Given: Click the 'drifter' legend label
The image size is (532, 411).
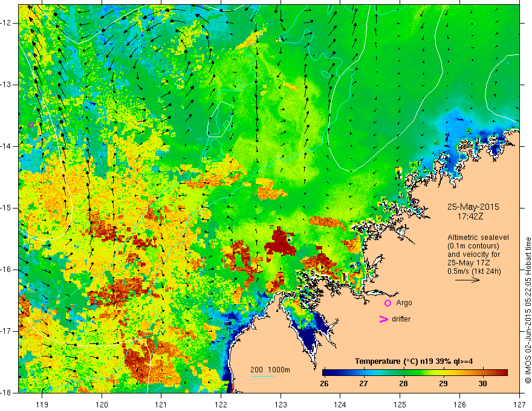Looking at the screenshot, I should [401, 319].
